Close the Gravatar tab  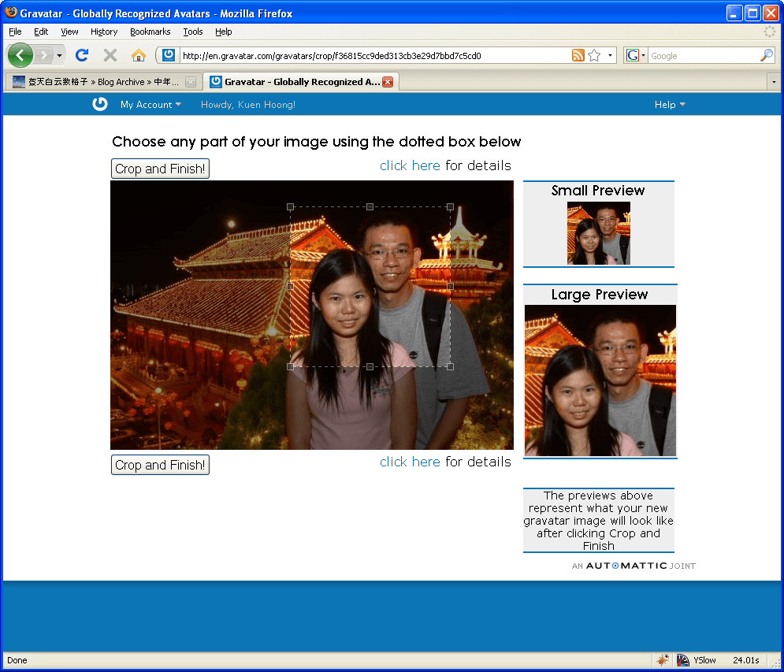(x=388, y=82)
